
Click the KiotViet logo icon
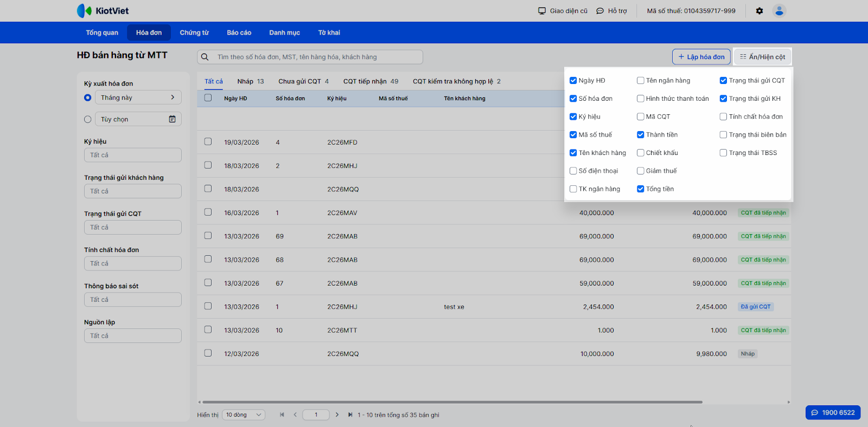(84, 11)
